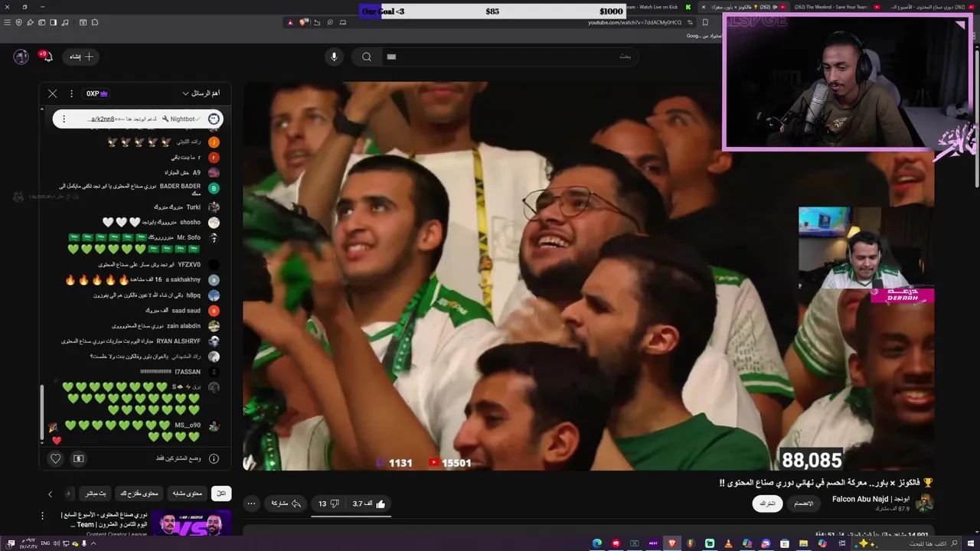Open menu on pinned Nightbot message

64,119
